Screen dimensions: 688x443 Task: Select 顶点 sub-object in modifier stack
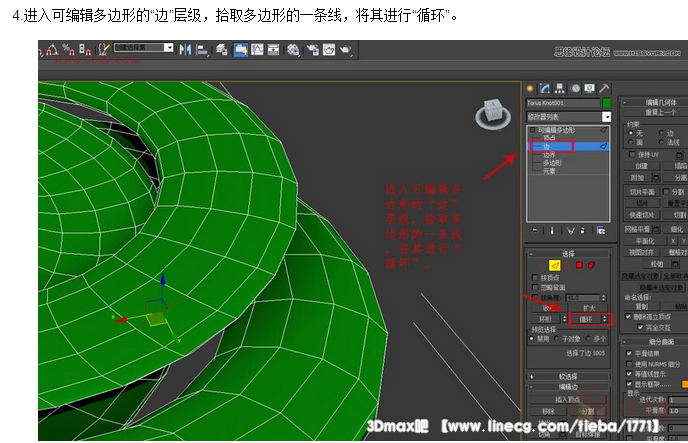coord(549,138)
